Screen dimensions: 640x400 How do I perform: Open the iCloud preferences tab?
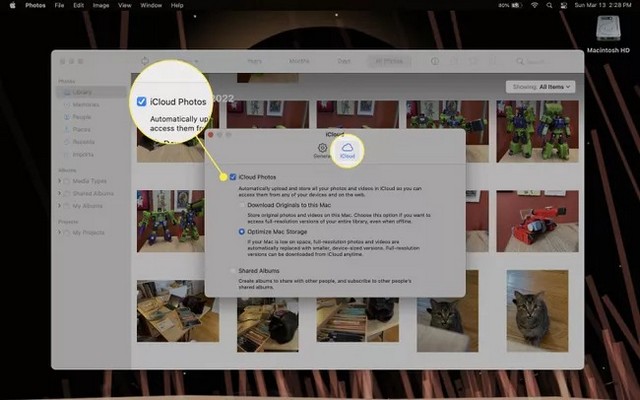click(x=347, y=150)
